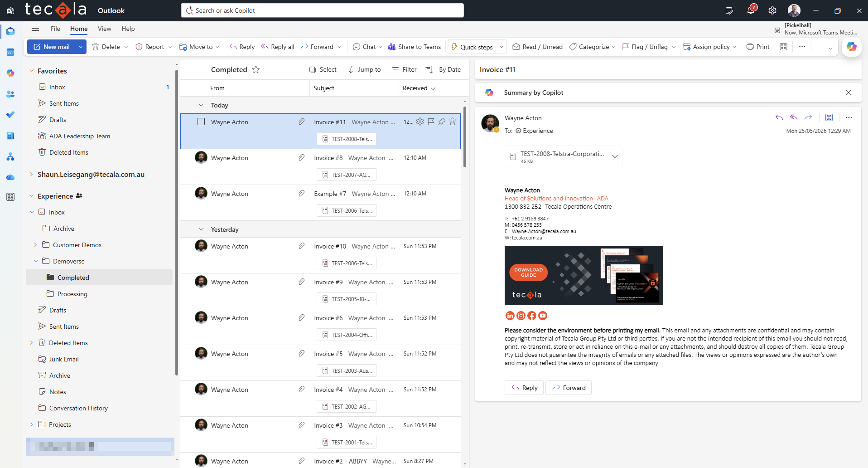Viewport: 868px width, 468px height.
Task: Toggle the Select messages mode
Action: pos(323,69)
